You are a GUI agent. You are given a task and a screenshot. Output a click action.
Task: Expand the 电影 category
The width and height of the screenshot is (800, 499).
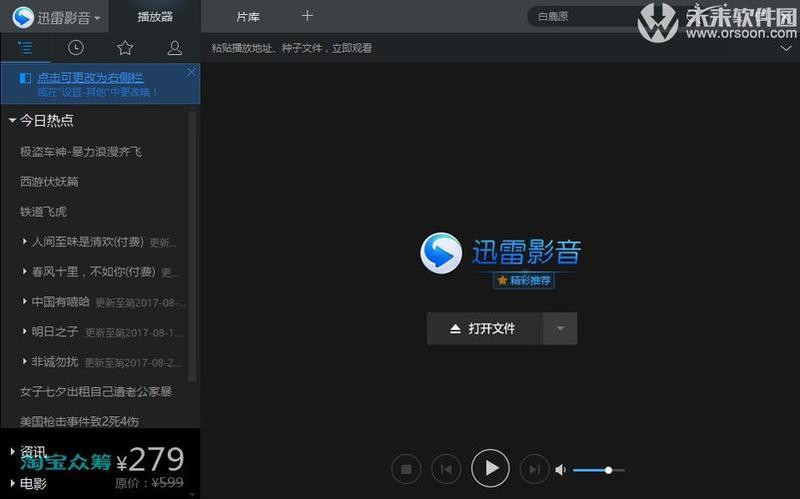click(12, 483)
